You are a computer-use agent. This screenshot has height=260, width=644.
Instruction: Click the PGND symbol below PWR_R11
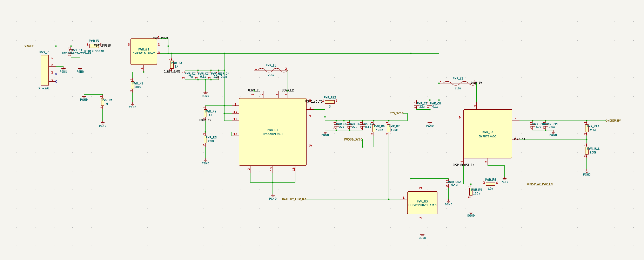(x=586, y=173)
